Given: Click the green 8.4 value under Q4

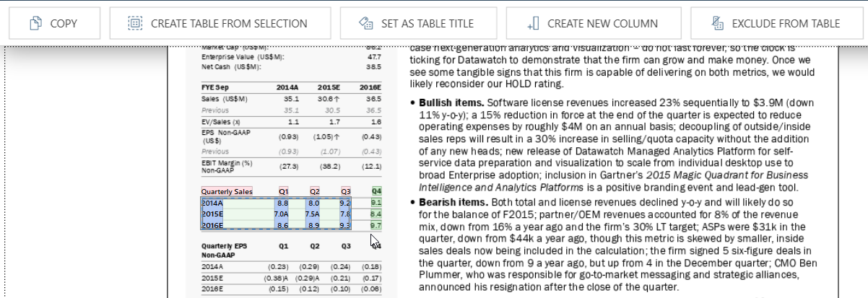Looking at the screenshot, I should click(376, 214).
